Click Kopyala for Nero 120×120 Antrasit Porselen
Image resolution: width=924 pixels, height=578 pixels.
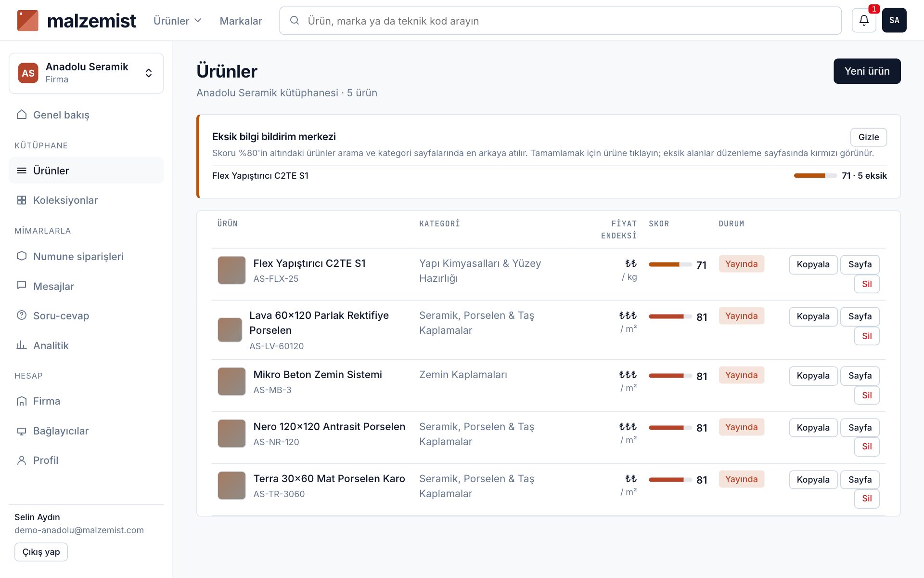(813, 428)
